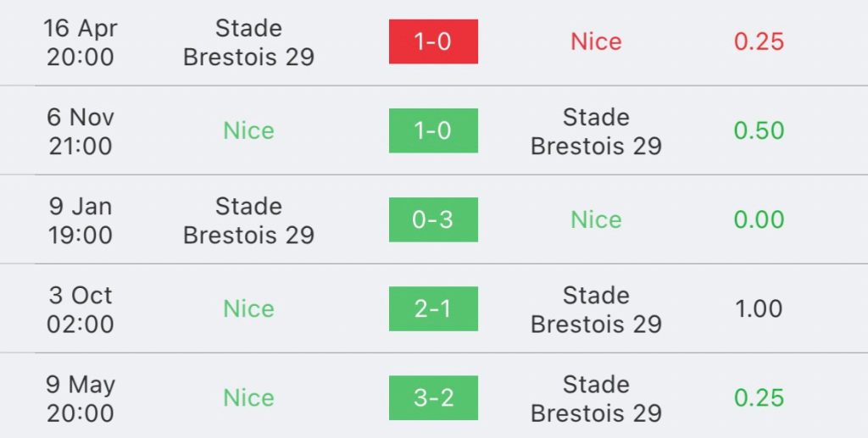The width and height of the screenshot is (868, 438).
Task: Click Stade Brestois 29 in 3 Oct row
Action: (596, 309)
